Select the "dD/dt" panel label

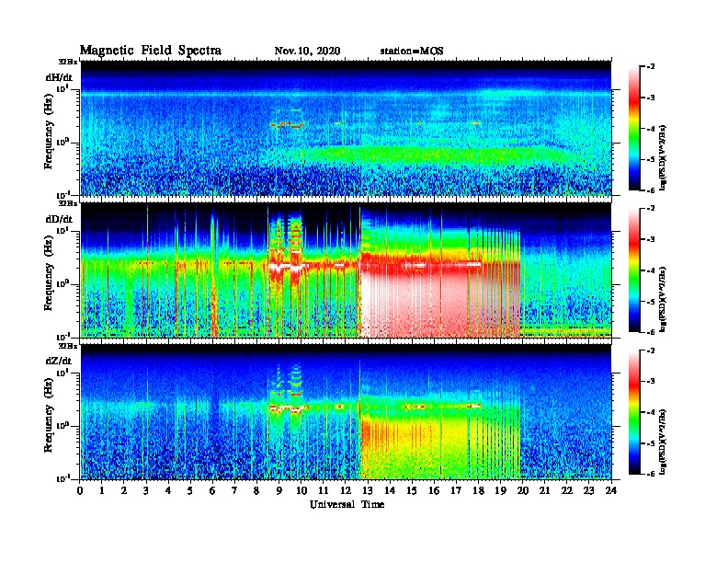59,219
